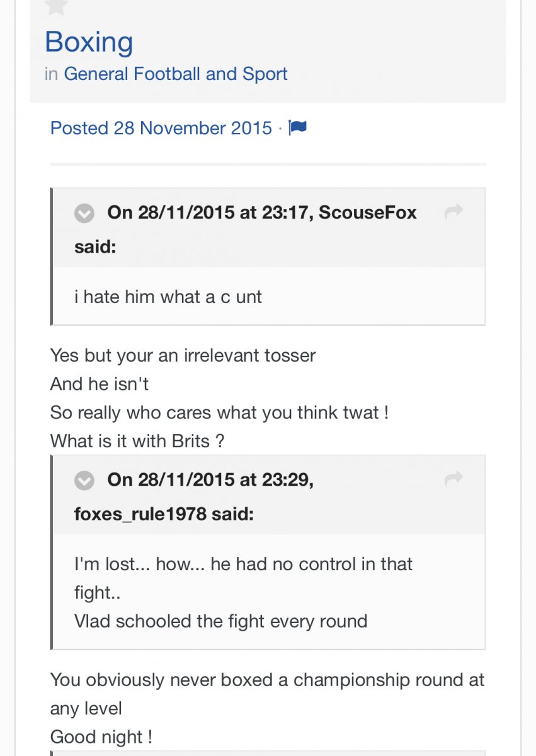This screenshot has width=536, height=756.
Task: Click the ScouseFox quote header at 23:17
Action: click(x=246, y=229)
